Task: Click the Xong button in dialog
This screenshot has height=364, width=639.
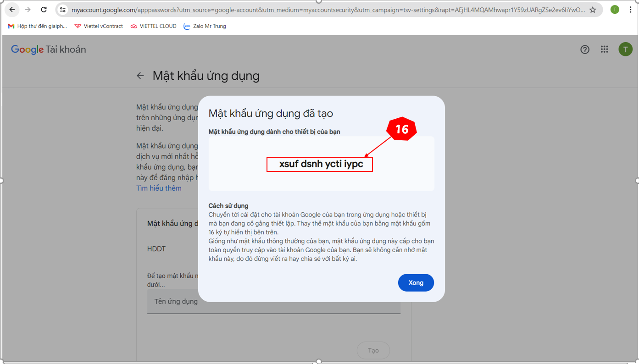Action: pos(416,283)
